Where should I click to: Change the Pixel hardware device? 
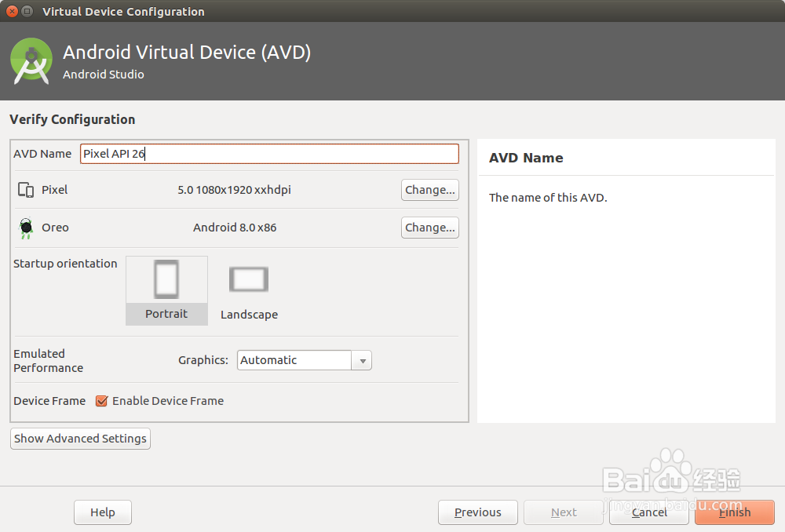point(430,190)
